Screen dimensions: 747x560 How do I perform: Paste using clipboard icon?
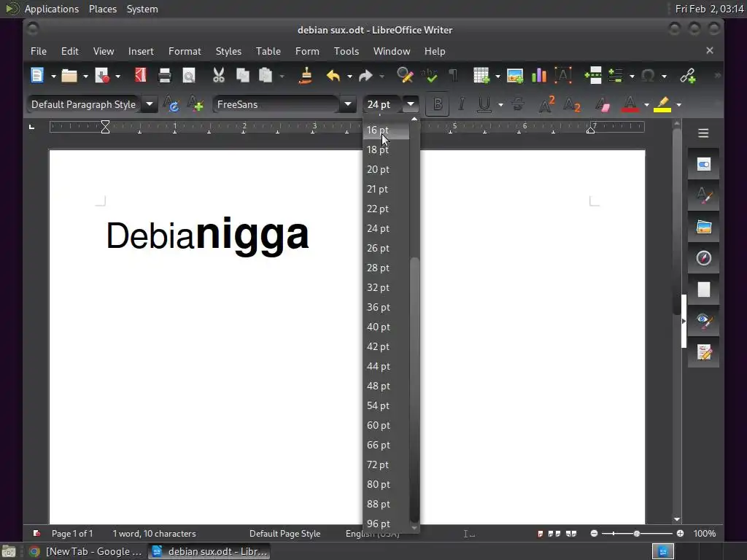[266, 75]
